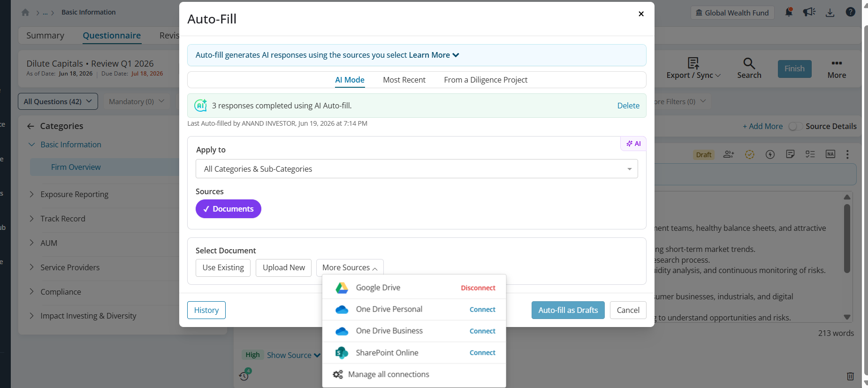868x388 pixels.
Task: Click the One Drive Business cloud icon
Action: coord(342,331)
